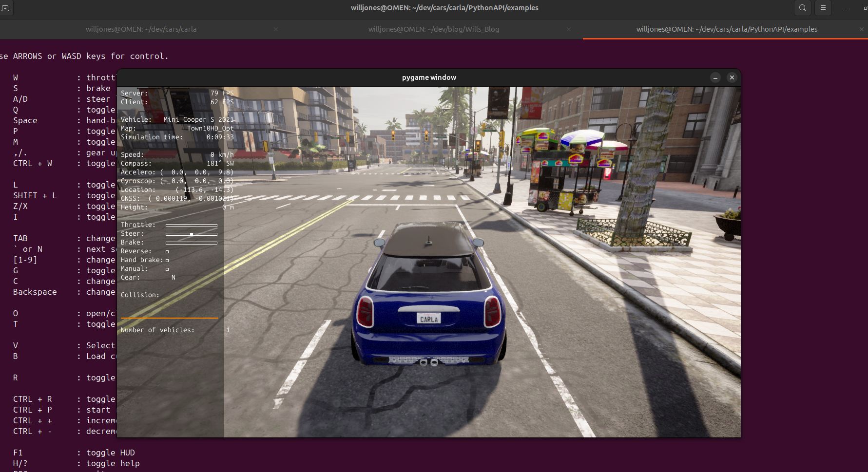
Task: Click the 'CTRL + P' key entry in terminal
Action: (33, 410)
